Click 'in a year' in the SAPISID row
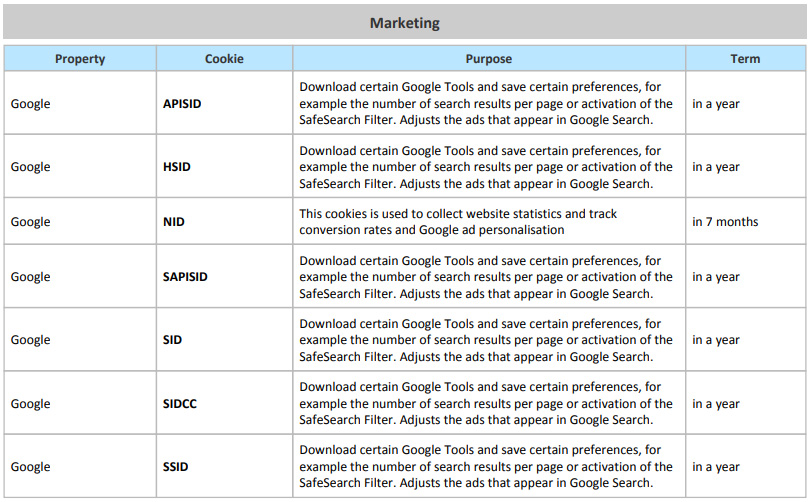The image size is (810, 502). [716, 277]
